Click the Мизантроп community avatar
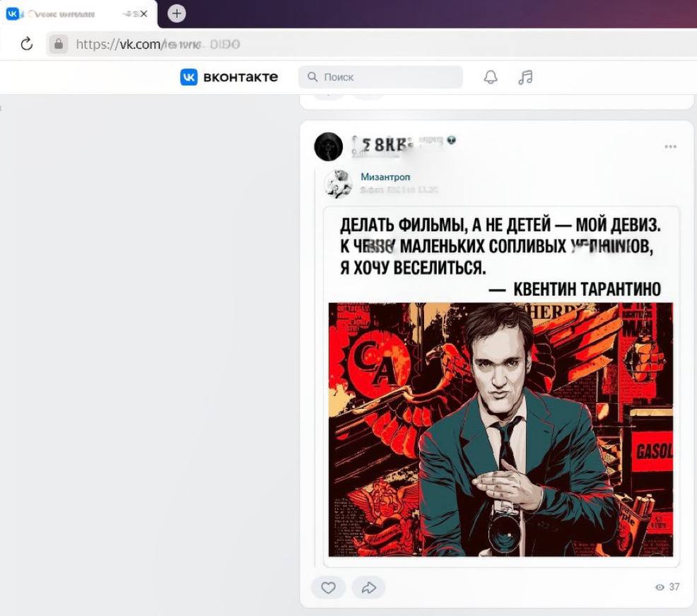The height and width of the screenshot is (616, 697). [338, 183]
